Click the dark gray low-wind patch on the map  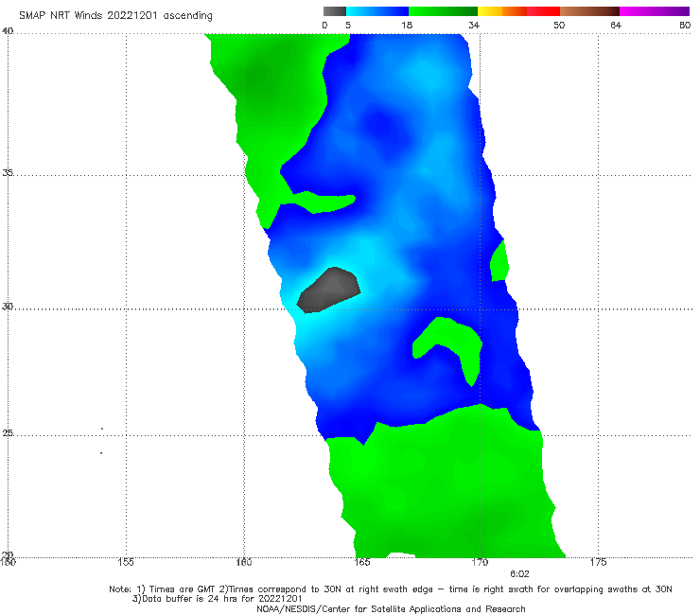point(329,290)
